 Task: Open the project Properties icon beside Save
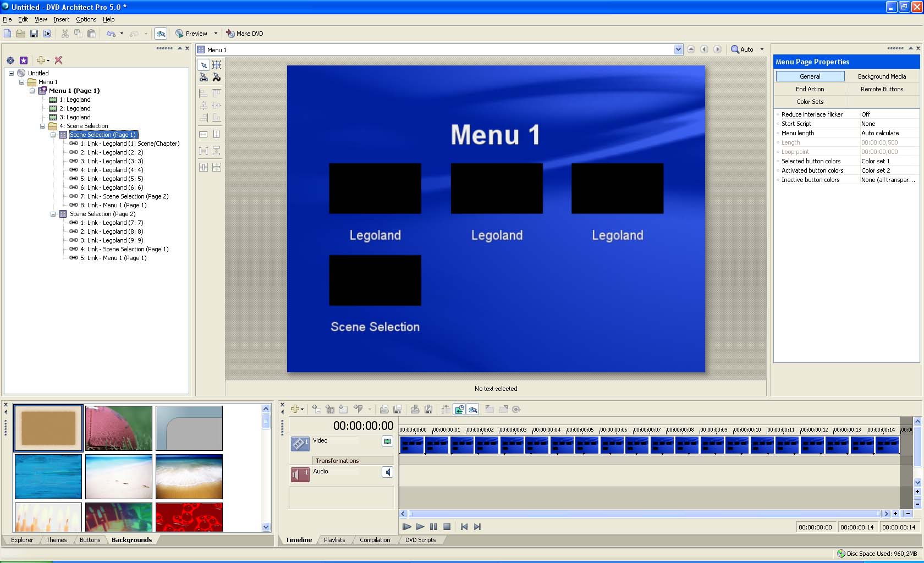tap(47, 34)
